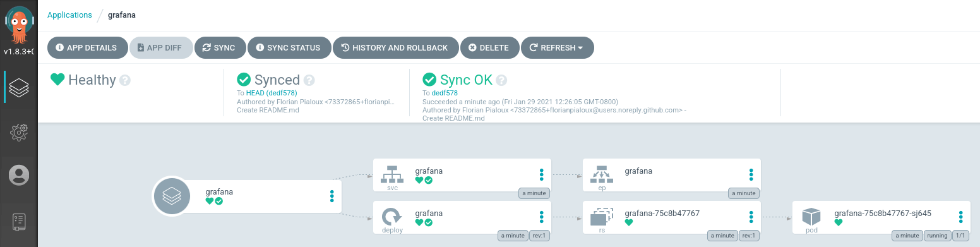The width and height of the screenshot is (980, 247).
Task: Open menu of grafana ep node
Action: [x=751, y=174]
